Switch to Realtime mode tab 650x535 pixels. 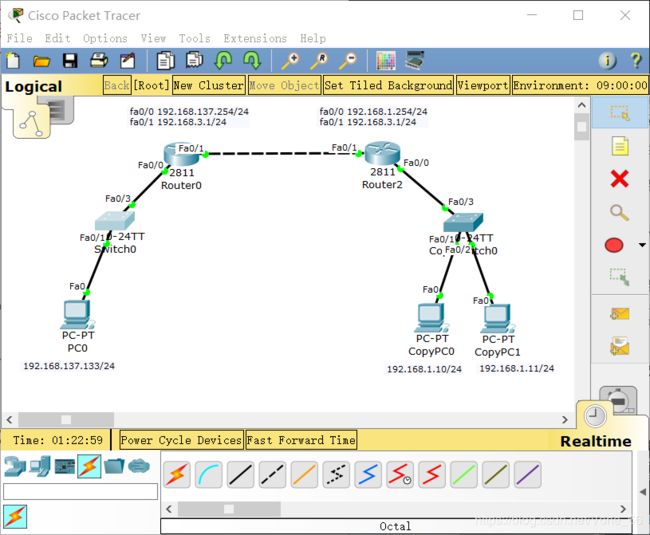[596, 441]
